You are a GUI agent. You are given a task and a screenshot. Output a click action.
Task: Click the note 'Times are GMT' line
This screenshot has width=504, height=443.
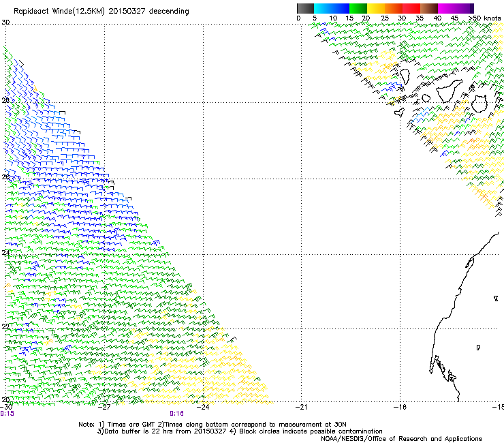click(212, 425)
